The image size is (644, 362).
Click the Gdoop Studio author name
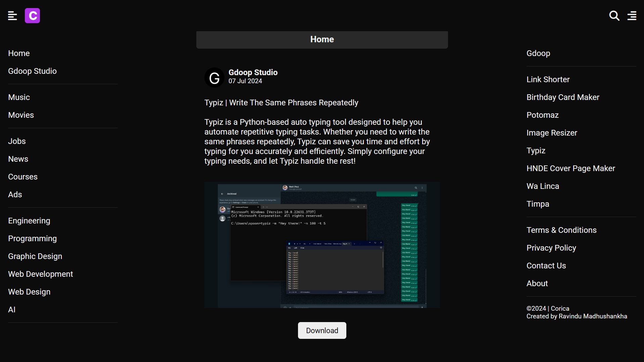pos(253,72)
